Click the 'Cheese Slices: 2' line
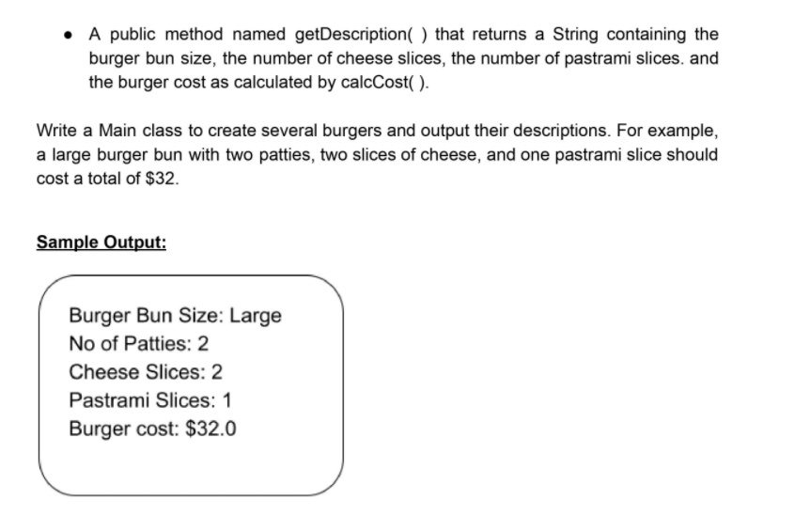This screenshot has width=810, height=532. click(x=146, y=372)
